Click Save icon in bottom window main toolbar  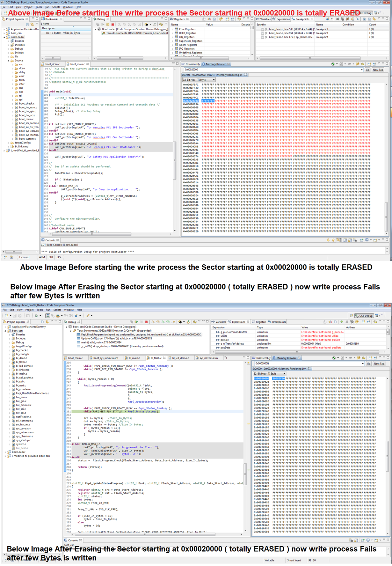15,315
